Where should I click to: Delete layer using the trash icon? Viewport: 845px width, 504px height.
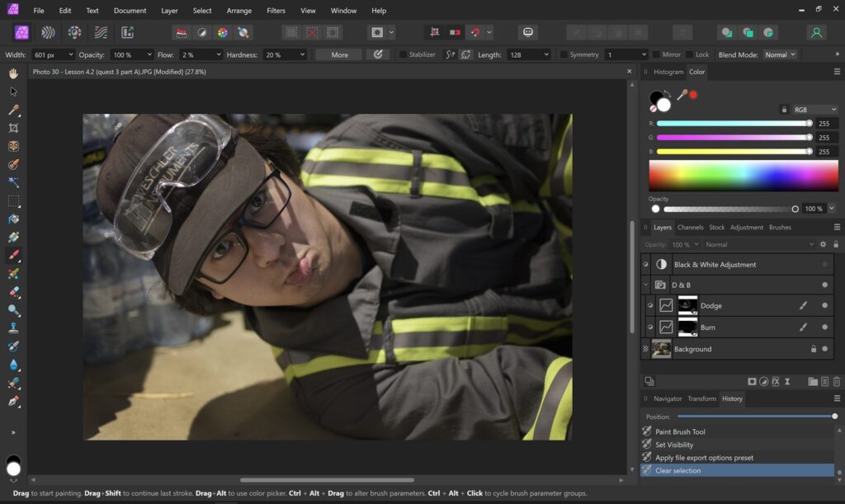coord(836,382)
